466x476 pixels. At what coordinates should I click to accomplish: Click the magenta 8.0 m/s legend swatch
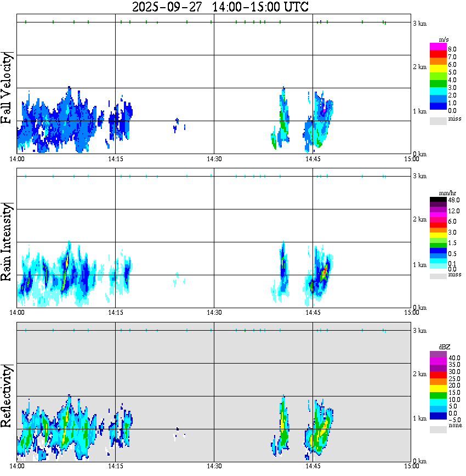click(438, 47)
